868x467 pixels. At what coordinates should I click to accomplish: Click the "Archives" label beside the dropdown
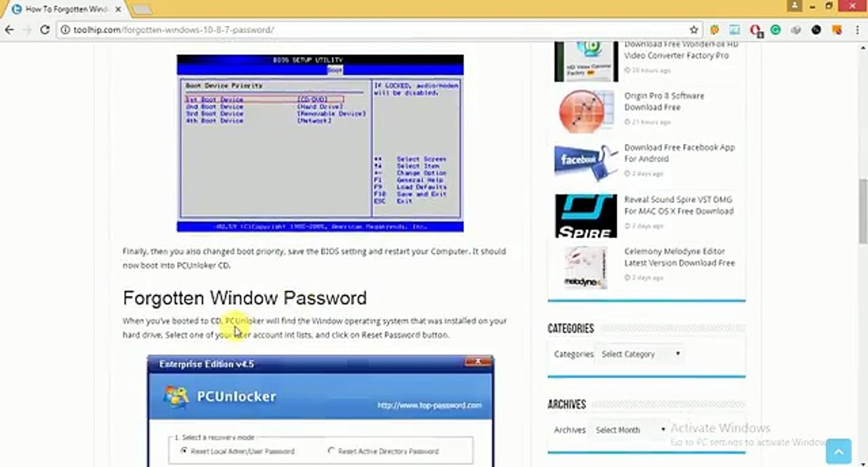pos(570,429)
